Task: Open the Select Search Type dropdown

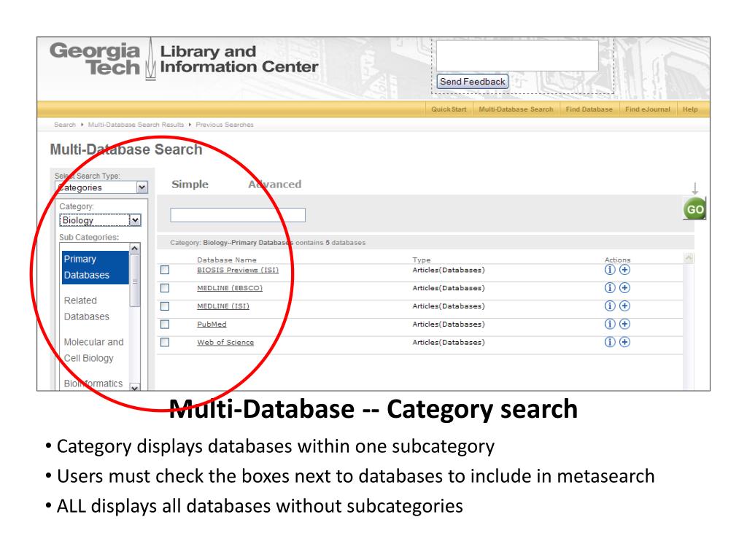Action: point(101,187)
